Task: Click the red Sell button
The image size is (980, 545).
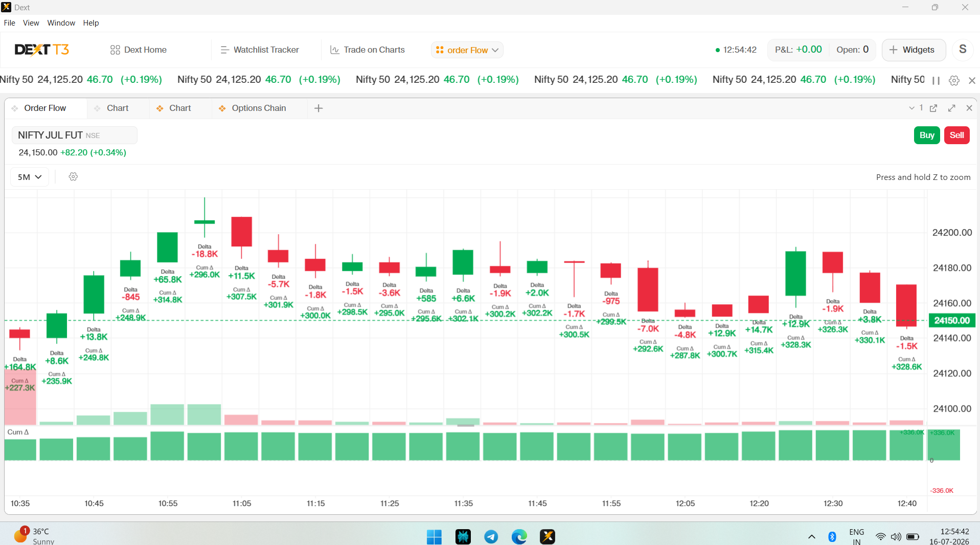Action: 956,135
